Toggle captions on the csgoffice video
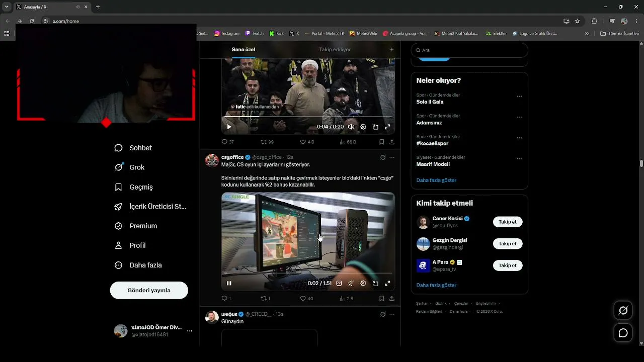This screenshot has width=644, height=362. [x=339, y=283]
